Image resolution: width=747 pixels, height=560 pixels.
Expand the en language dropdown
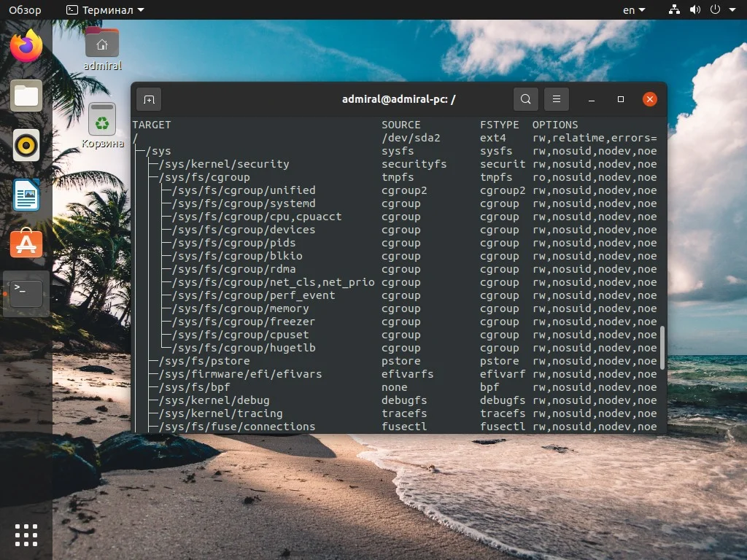tap(634, 9)
